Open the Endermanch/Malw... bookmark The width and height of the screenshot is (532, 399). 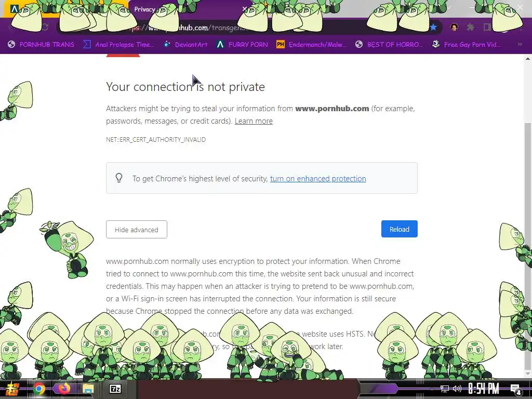312,45
